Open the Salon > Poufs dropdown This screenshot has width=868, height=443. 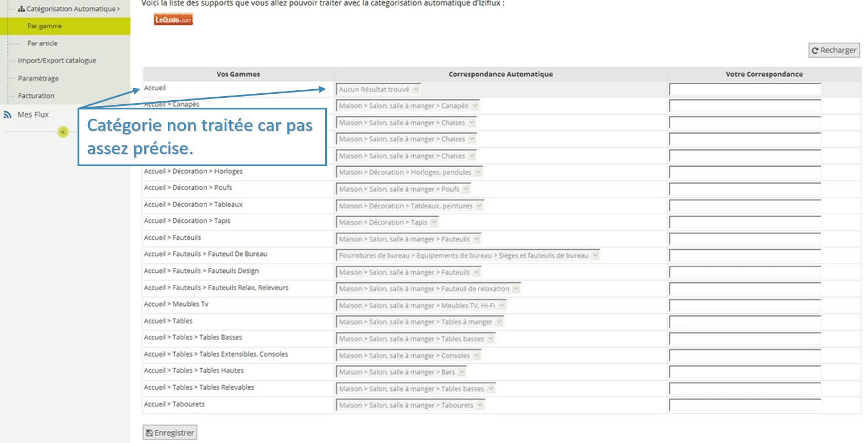[403, 189]
